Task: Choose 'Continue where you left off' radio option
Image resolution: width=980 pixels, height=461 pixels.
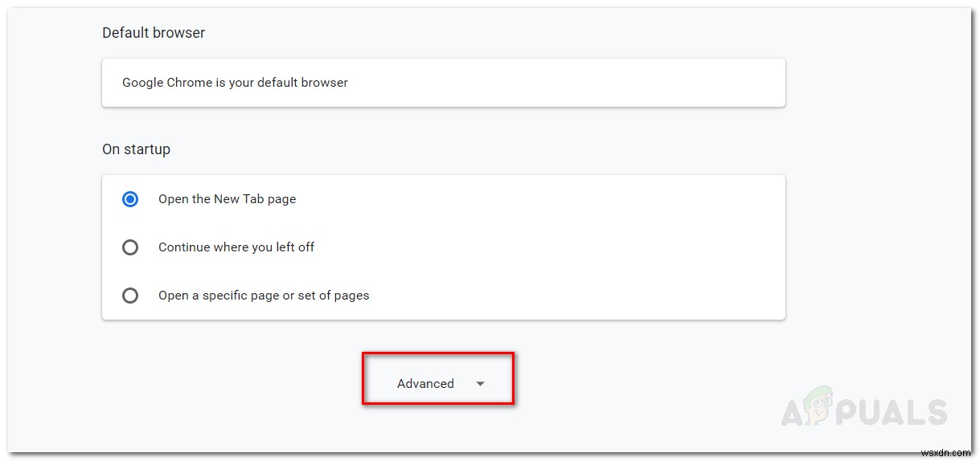Action: [130, 247]
